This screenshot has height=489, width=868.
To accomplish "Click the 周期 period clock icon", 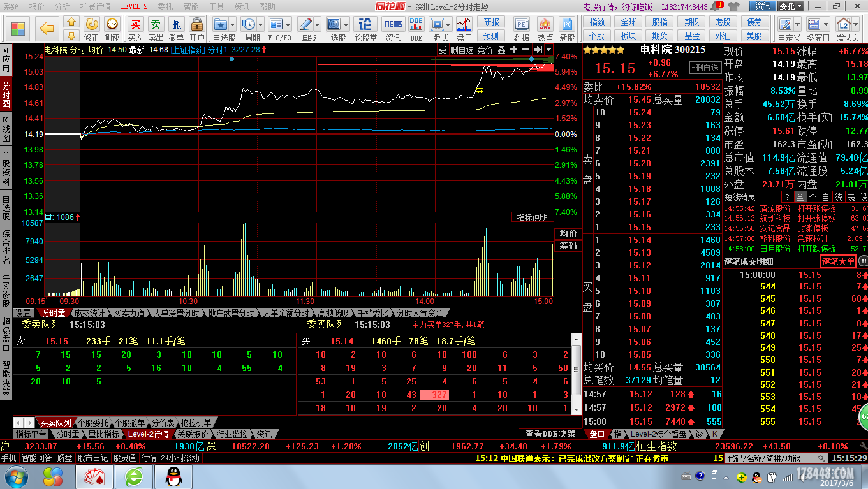I will (248, 24).
